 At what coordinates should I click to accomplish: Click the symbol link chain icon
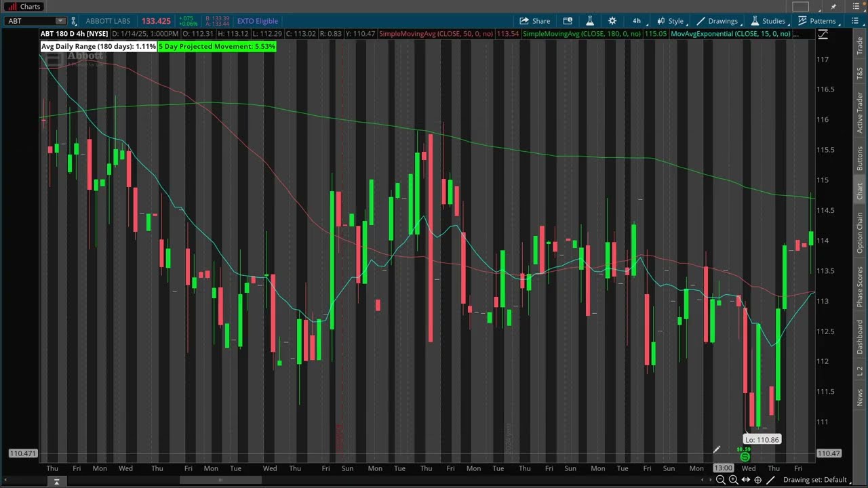tap(73, 21)
